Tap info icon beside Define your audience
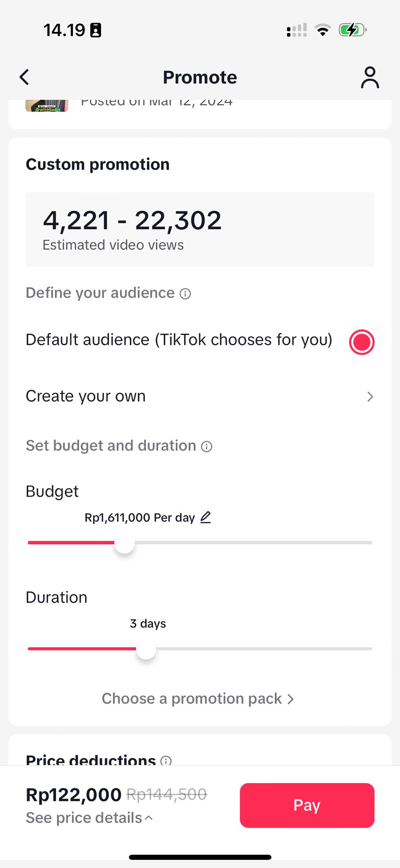This screenshot has width=400, height=868. (x=185, y=294)
